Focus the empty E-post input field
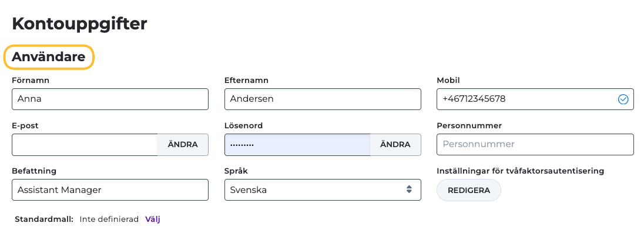644x246 pixels. coord(85,144)
